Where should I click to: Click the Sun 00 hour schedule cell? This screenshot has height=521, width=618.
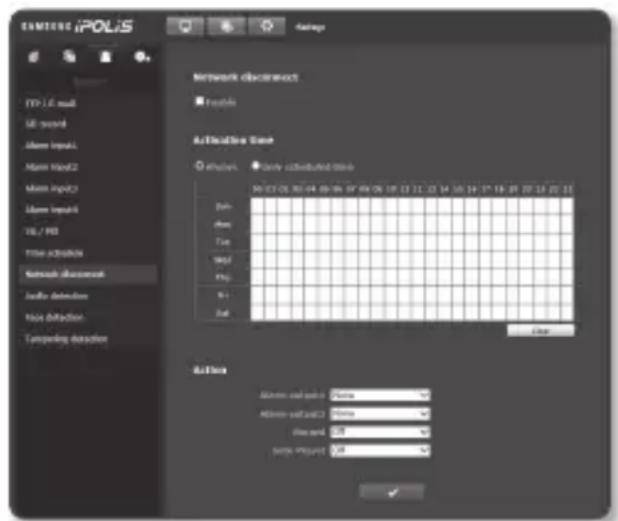(257, 207)
